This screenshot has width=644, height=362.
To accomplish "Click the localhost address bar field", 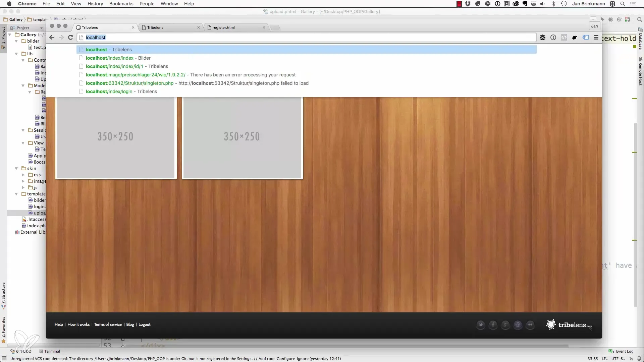I will point(307,38).
